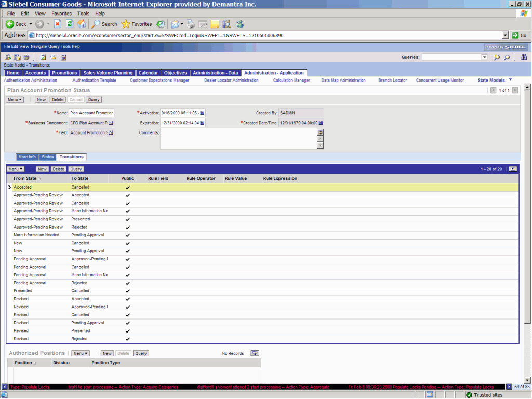Toggle Public check for Revised to Accepted row
The image size is (532, 399).
pos(128,299)
